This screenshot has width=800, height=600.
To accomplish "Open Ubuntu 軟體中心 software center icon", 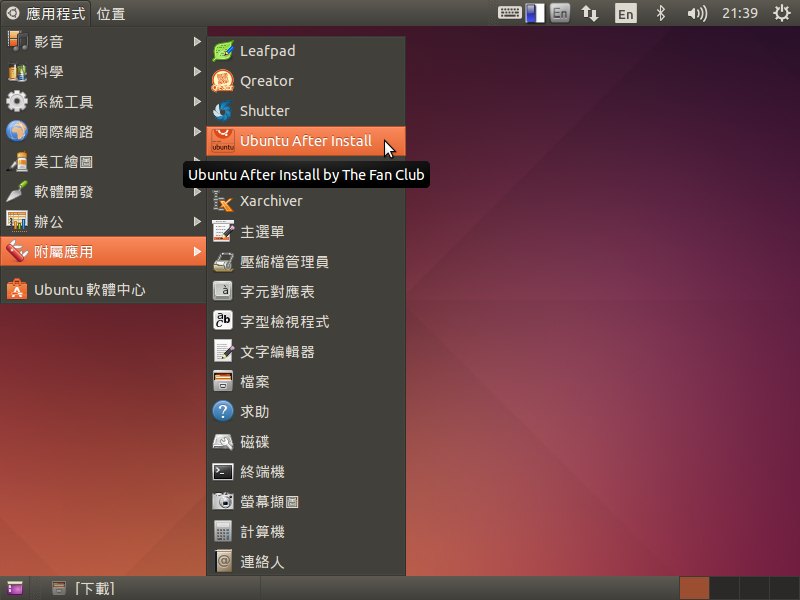I will coord(17,290).
